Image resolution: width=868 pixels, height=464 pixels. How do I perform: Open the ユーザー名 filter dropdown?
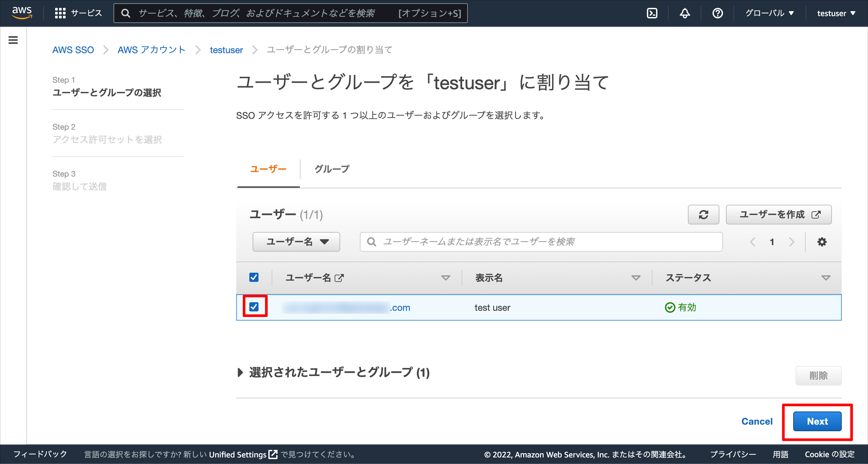click(296, 242)
